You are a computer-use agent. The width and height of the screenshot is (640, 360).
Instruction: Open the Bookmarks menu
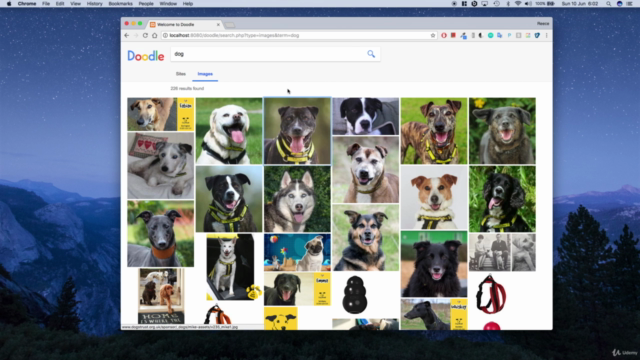click(x=120, y=4)
